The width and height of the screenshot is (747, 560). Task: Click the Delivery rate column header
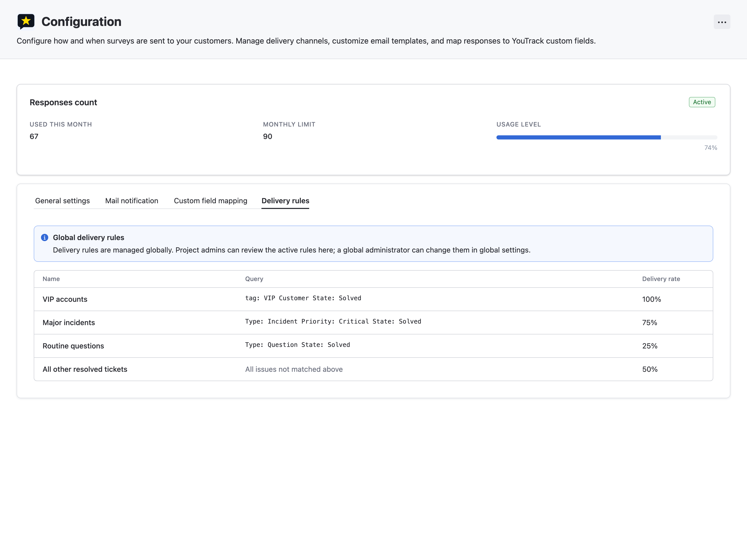click(x=661, y=279)
